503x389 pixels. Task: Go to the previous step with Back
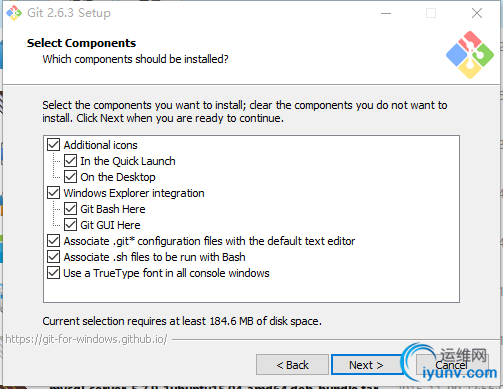(x=292, y=365)
